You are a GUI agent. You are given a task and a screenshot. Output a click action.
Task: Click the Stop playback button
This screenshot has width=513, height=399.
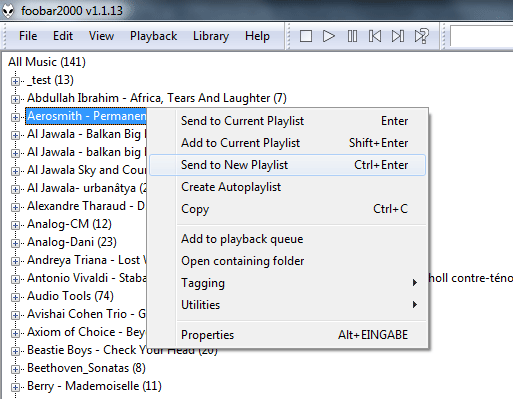(306, 36)
